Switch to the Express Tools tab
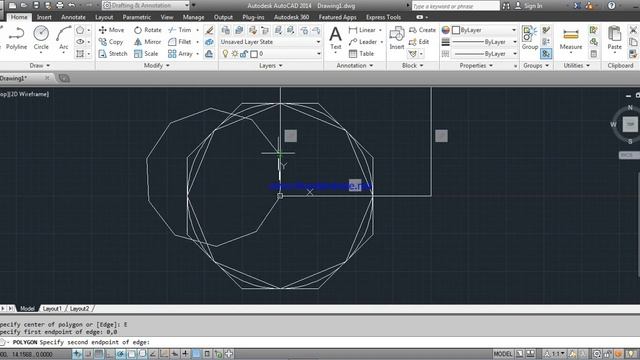The width and height of the screenshot is (640, 360). coord(383,17)
